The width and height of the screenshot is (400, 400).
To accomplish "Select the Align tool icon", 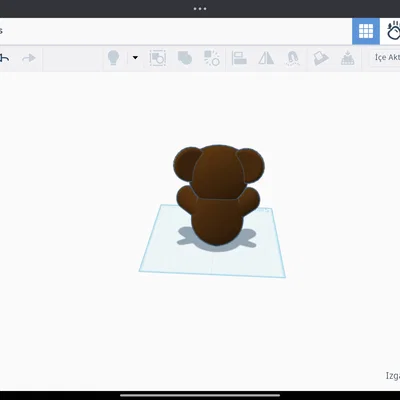I will tap(239, 58).
